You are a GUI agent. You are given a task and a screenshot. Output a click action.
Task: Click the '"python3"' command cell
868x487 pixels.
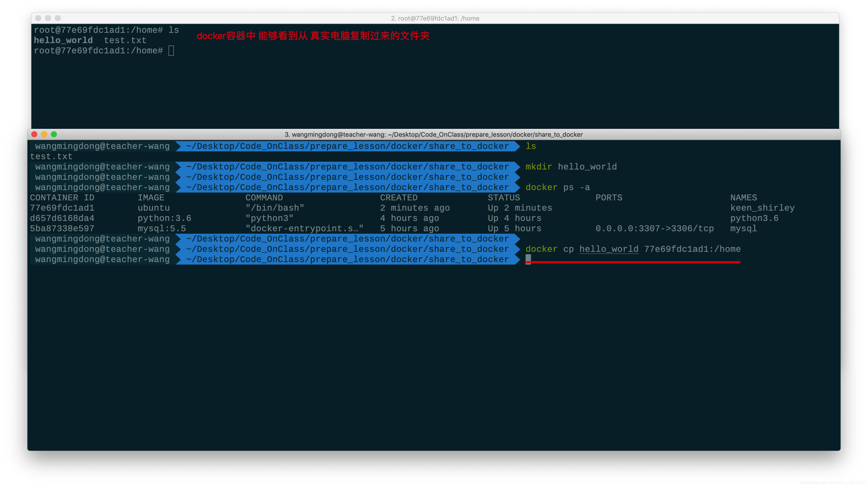(270, 219)
